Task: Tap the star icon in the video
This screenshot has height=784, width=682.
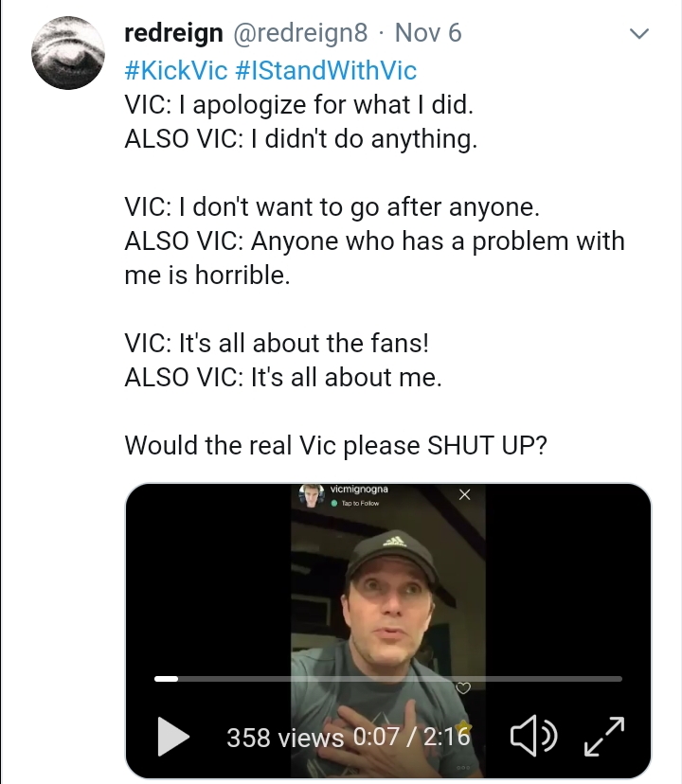Action: [x=463, y=726]
